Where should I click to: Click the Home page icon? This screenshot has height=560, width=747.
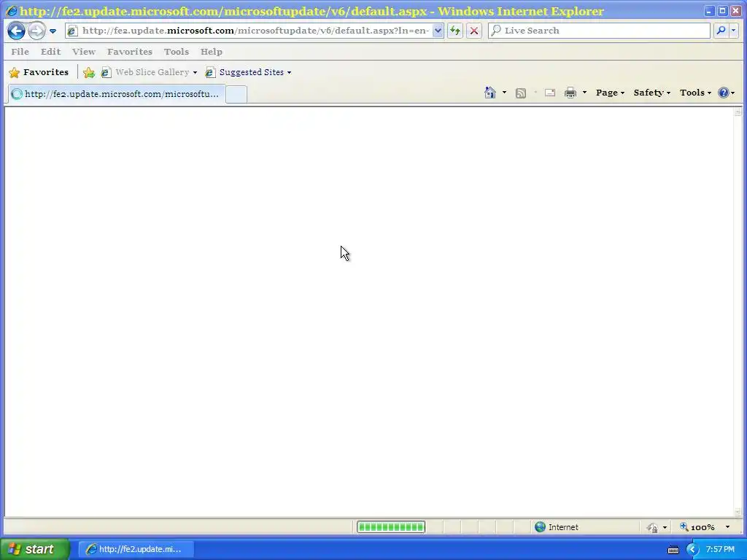489,93
